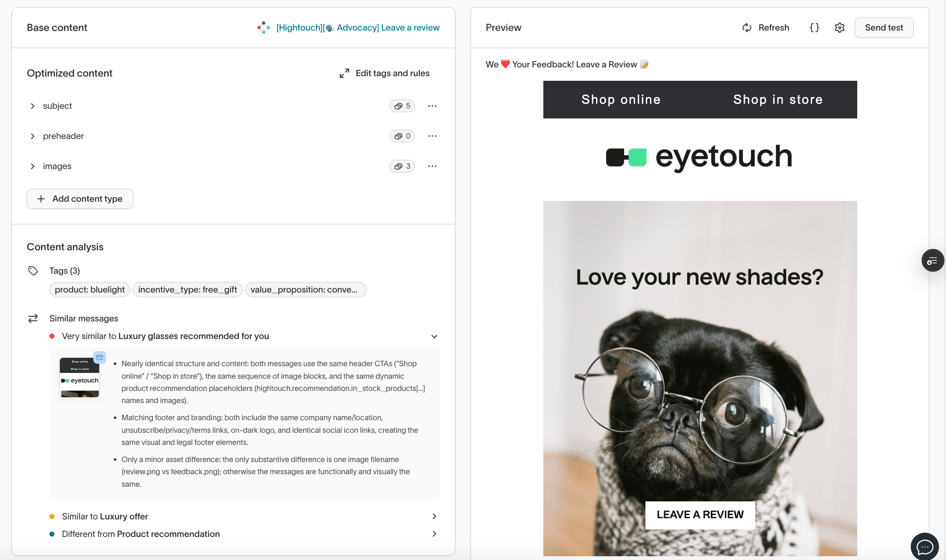Expand Different from Product recommendation item
Screen dimensions: 946x560
(434, 534)
